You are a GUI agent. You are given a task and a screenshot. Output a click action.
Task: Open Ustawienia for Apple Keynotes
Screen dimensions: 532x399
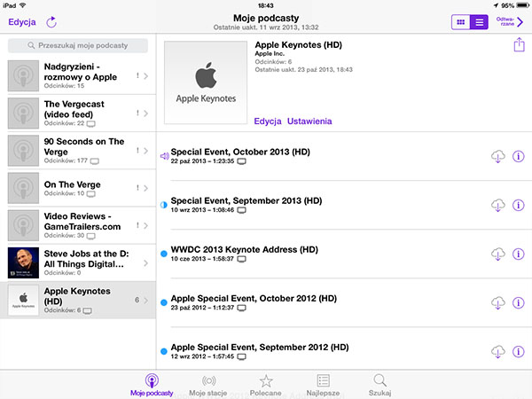tap(309, 121)
